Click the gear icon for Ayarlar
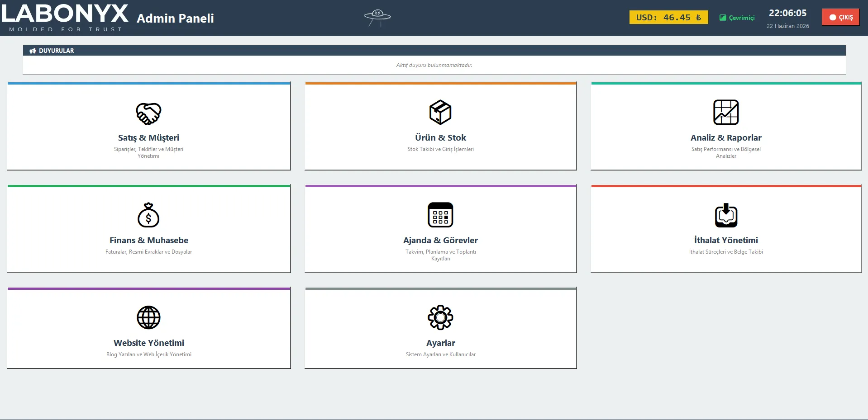 [x=440, y=317]
